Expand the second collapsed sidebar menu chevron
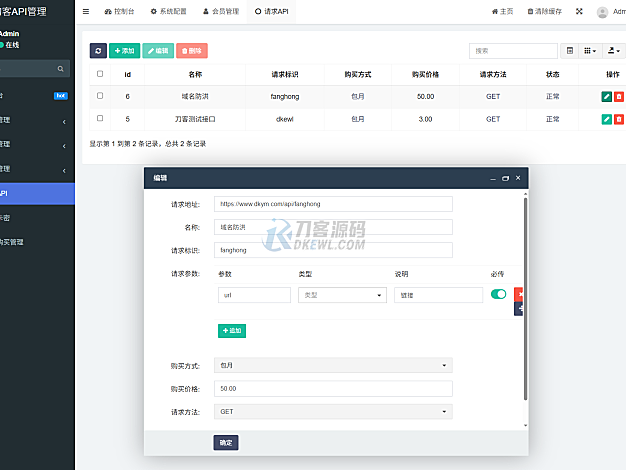 (64, 146)
